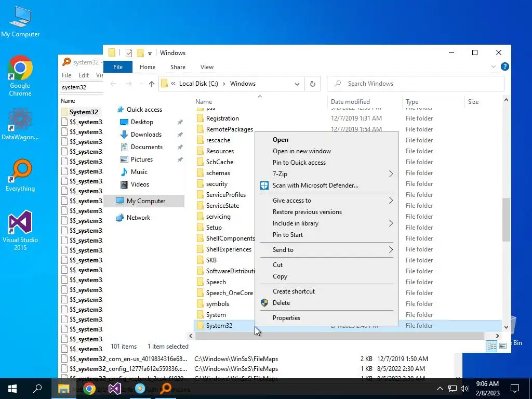Switch to File Explorer in taskbar
532x399 pixels.
[x=63, y=389]
